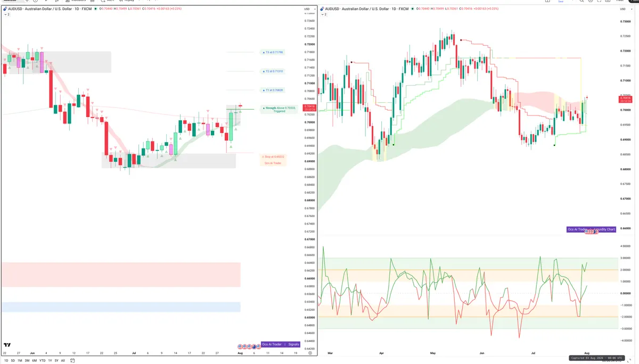Click the Save button in top toolbar
639x364 pixels.
[560, 1]
